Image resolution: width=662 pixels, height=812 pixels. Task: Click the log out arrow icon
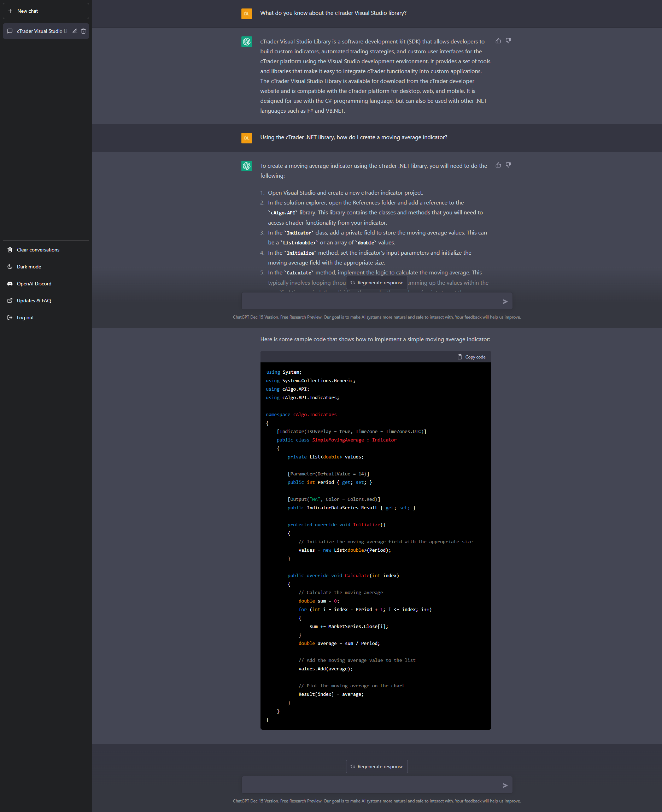coord(10,318)
